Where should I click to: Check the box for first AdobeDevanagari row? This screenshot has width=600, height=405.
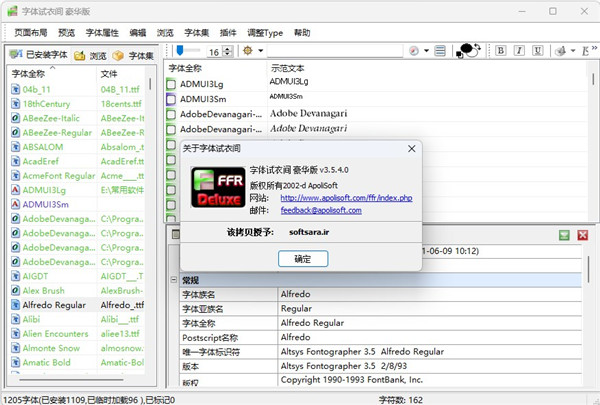(171, 114)
